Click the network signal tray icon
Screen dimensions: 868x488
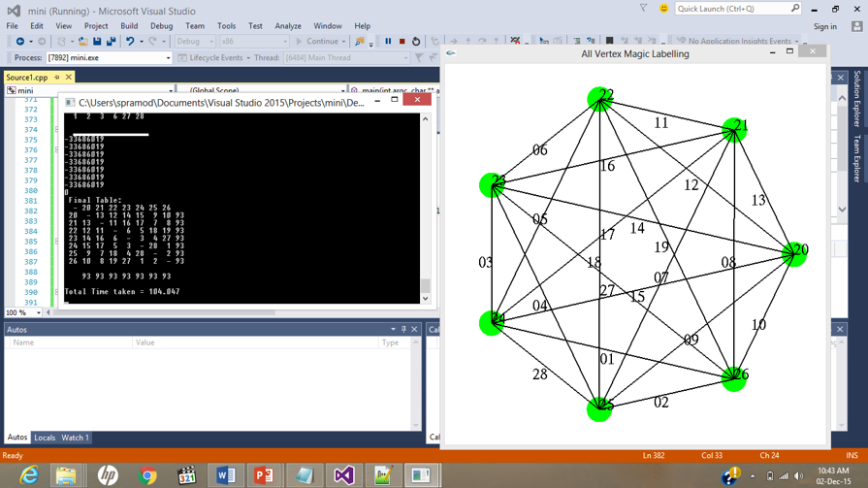click(x=784, y=475)
